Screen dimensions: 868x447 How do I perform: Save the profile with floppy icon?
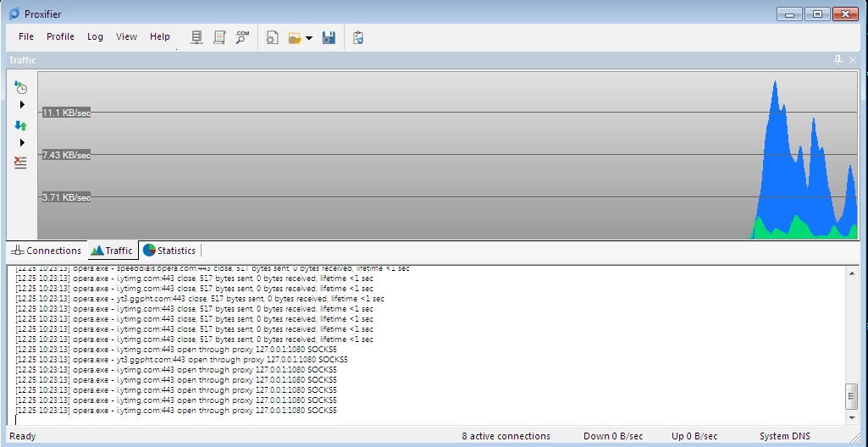click(x=329, y=37)
